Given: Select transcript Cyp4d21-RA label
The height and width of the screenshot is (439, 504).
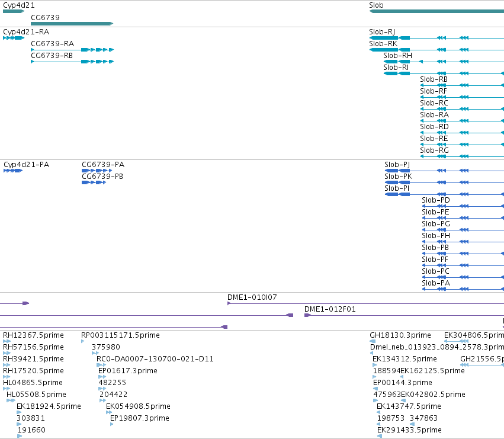Looking at the screenshot, I should coord(26,32).
